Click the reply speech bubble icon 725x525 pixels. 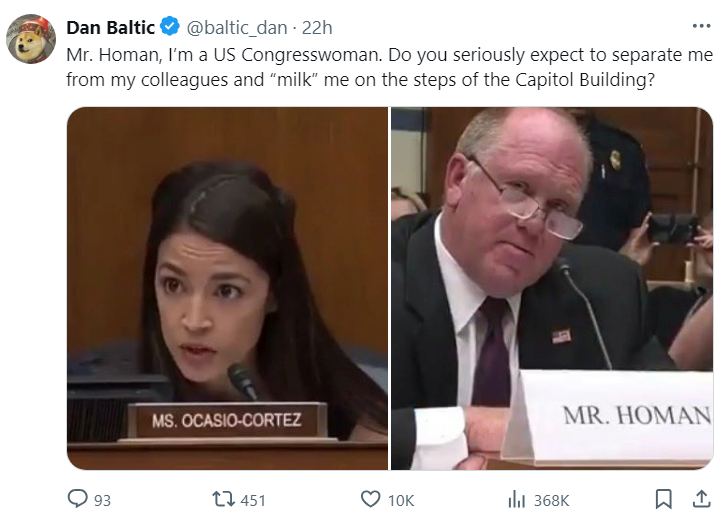pos(77,499)
